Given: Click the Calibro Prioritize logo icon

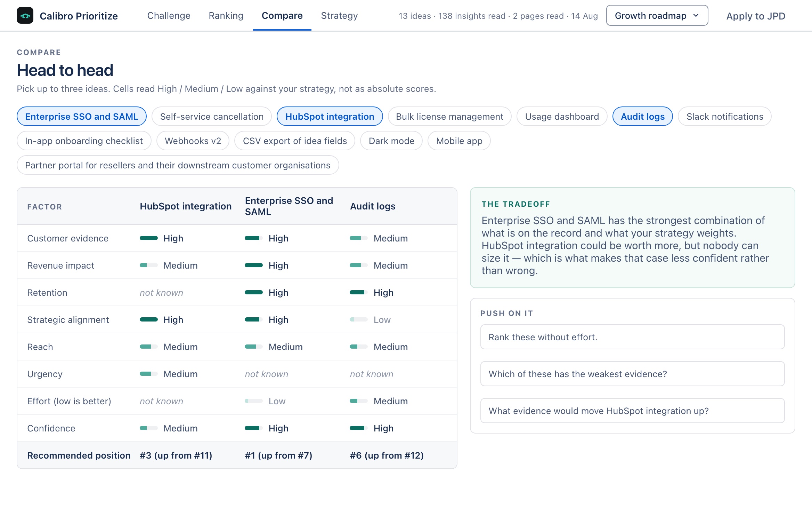Looking at the screenshot, I should 25,16.
